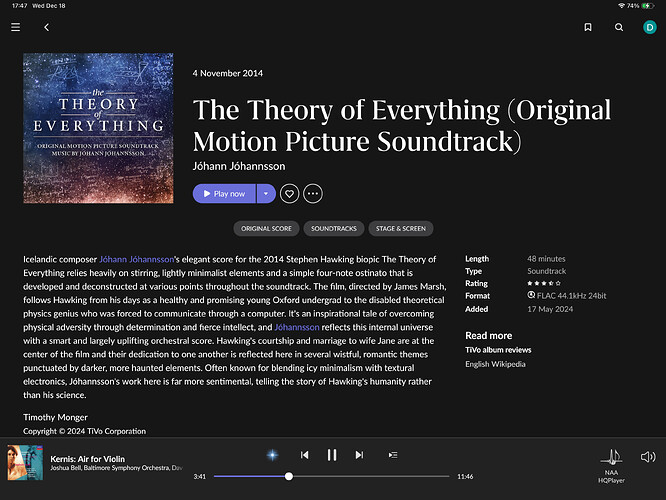The height and width of the screenshot is (500, 666).
Task: Open the three-dot more options button
Action: [313, 194]
